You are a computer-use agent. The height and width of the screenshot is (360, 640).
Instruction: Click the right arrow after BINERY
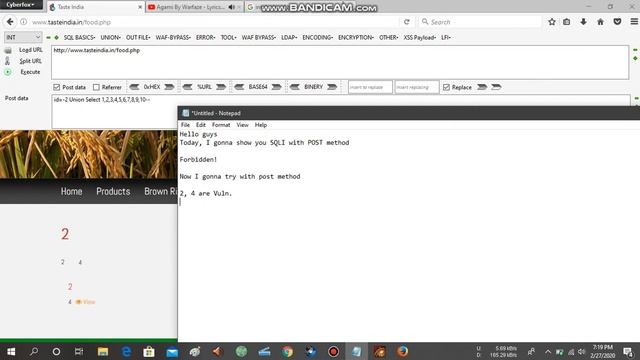click(332, 87)
